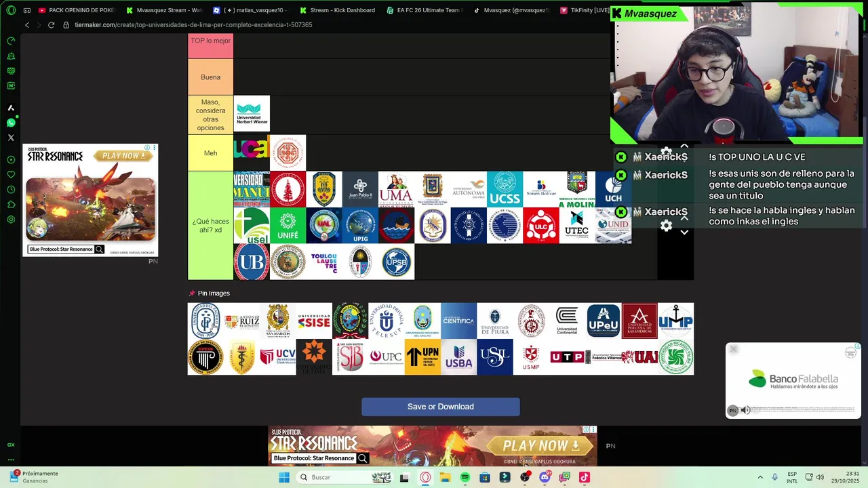Image resolution: width=868 pixels, height=488 pixels.
Task: Reload the tiermaker page
Action: (x=51, y=25)
